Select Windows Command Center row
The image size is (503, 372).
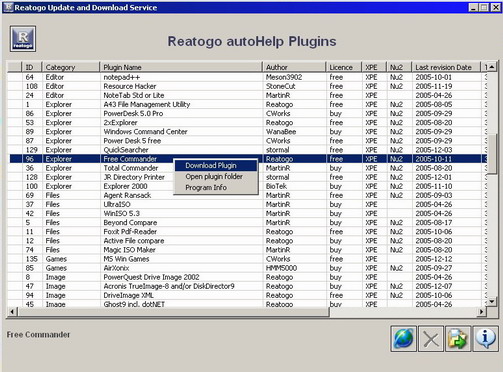247,132
